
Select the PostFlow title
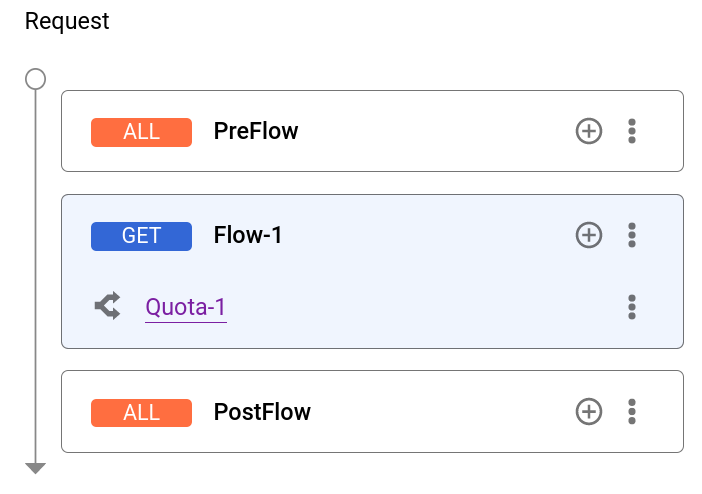click(262, 412)
